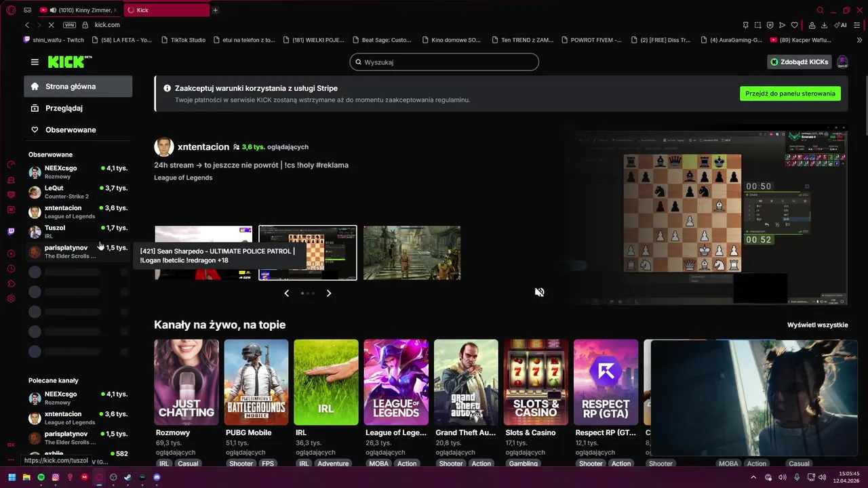The height and width of the screenshot is (488, 868).
Task: Open the Opera main menu
Action: [x=11, y=10]
